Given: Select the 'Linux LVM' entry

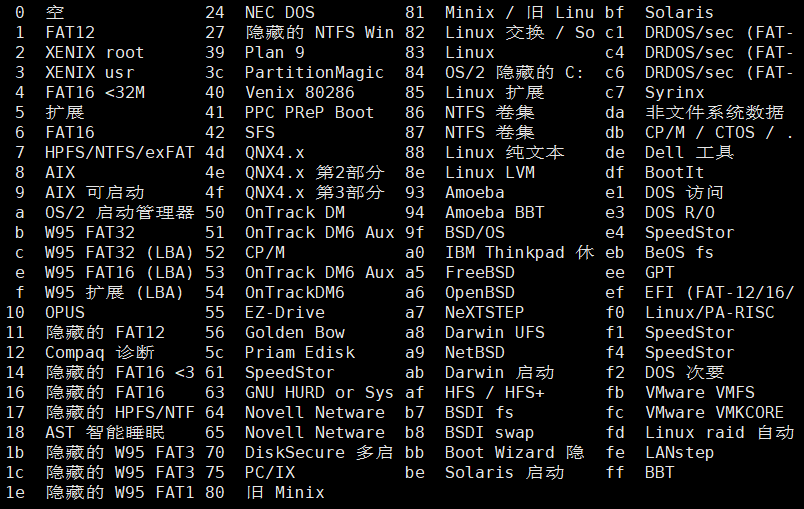Looking at the screenshot, I should click(490, 172).
